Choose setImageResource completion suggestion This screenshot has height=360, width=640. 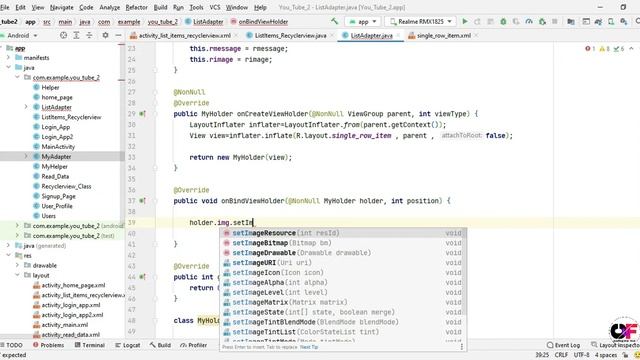coord(343,233)
